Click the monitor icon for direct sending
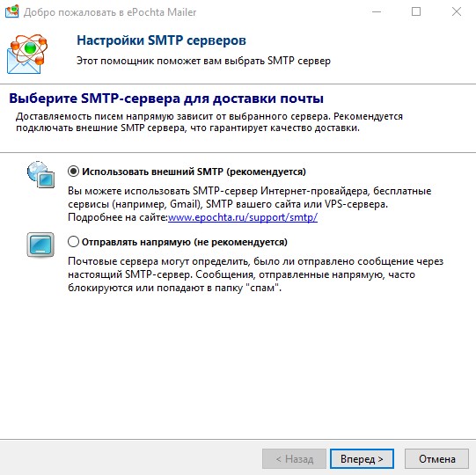This screenshot has width=476, height=475. tap(40, 245)
